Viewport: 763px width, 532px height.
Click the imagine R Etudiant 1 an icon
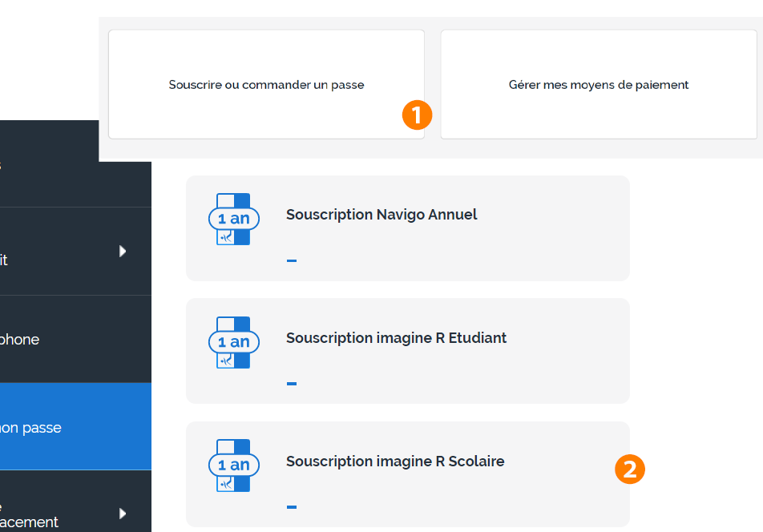coord(233,342)
